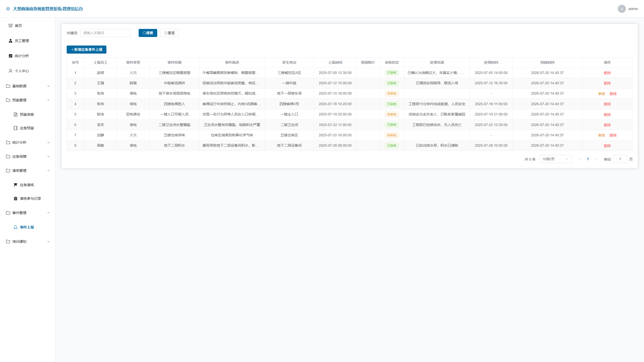Screen dimensions: 644x362
Task: Delete the 地下二层积水 event row
Action: point(607,146)
